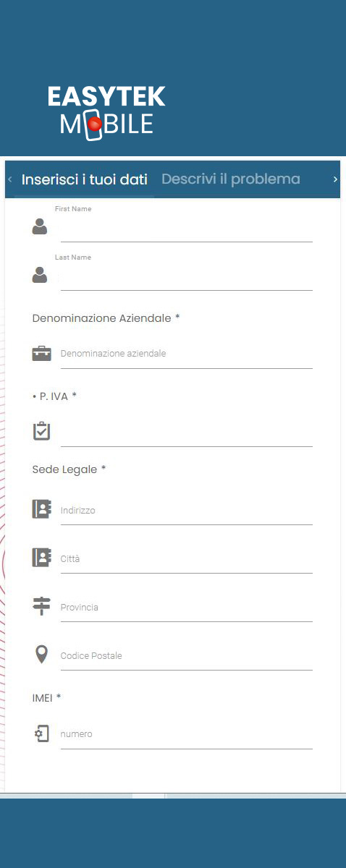Go back using the left chevron arrow
346x868 pixels.
9,179
